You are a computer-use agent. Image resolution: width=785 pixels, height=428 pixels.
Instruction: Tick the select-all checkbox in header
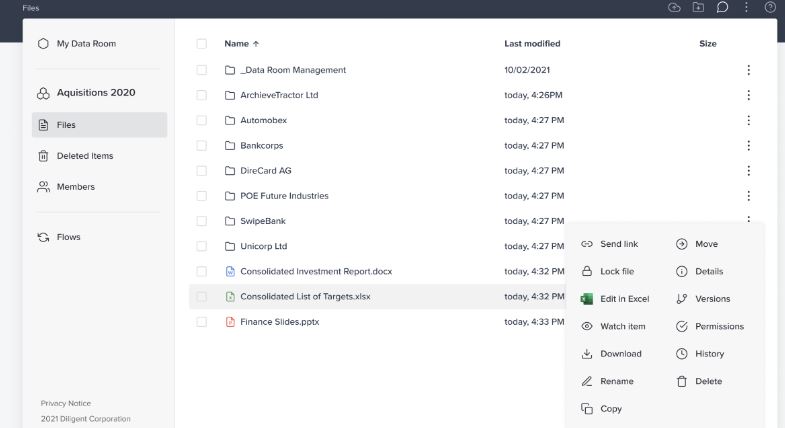click(x=201, y=44)
